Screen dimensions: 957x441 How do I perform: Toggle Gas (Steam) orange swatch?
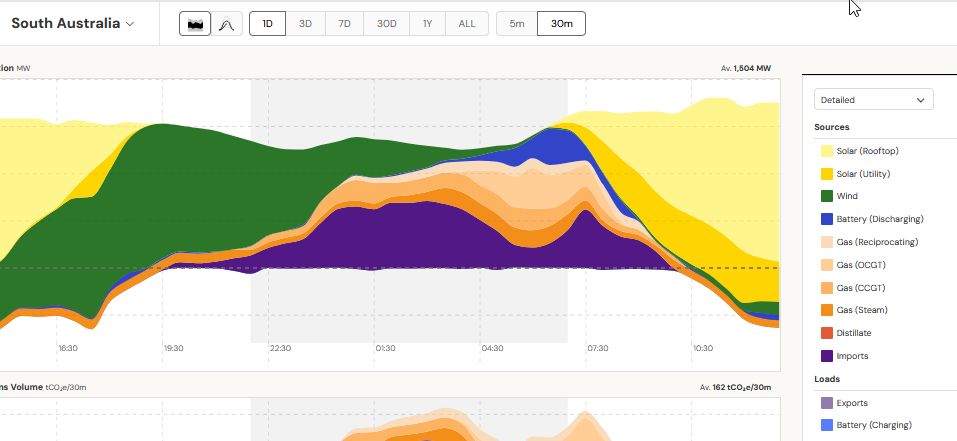pos(827,310)
